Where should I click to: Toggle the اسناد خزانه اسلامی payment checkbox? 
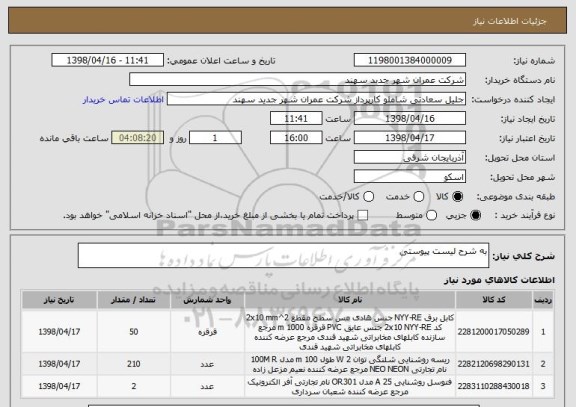pos(363,216)
